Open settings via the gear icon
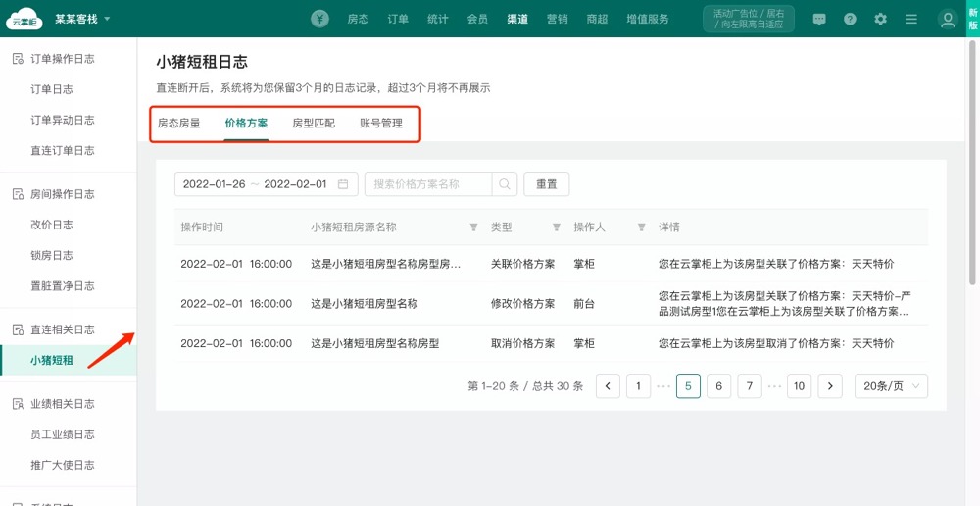The height and width of the screenshot is (506, 980). click(880, 19)
